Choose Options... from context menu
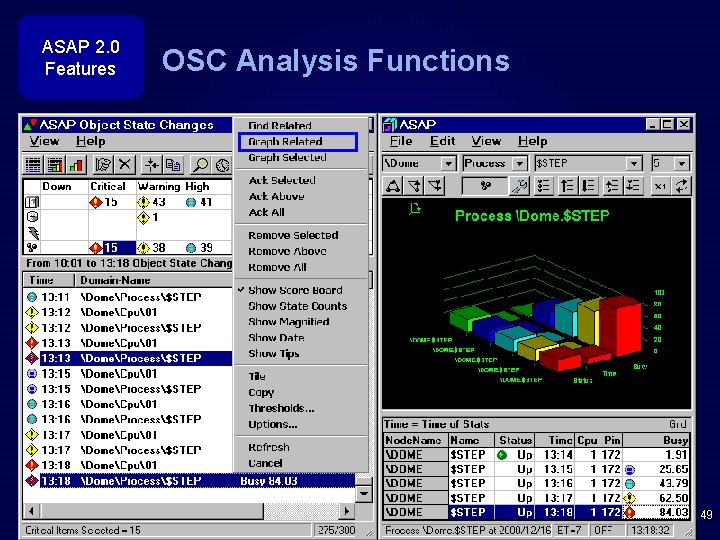720x540 pixels. [x=273, y=424]
